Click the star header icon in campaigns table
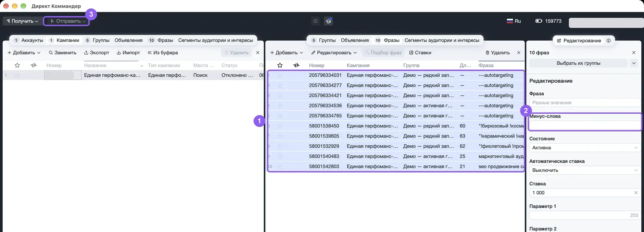This screenshot has height=232, width=644. click(x=17, y=65)
